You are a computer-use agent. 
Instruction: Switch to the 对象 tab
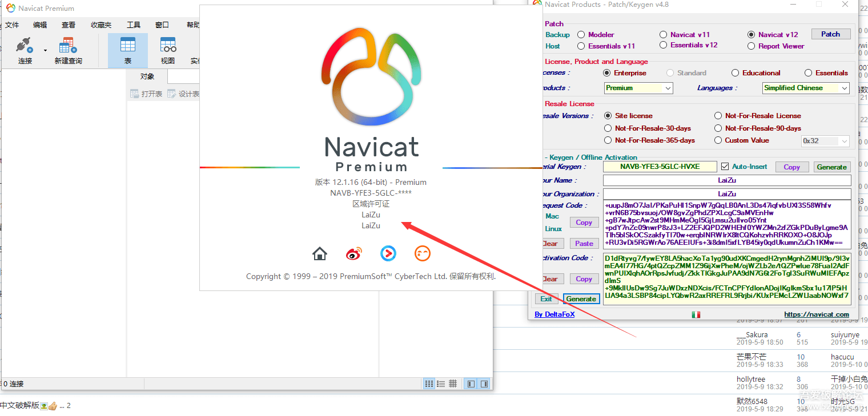[x=147, y=76]
